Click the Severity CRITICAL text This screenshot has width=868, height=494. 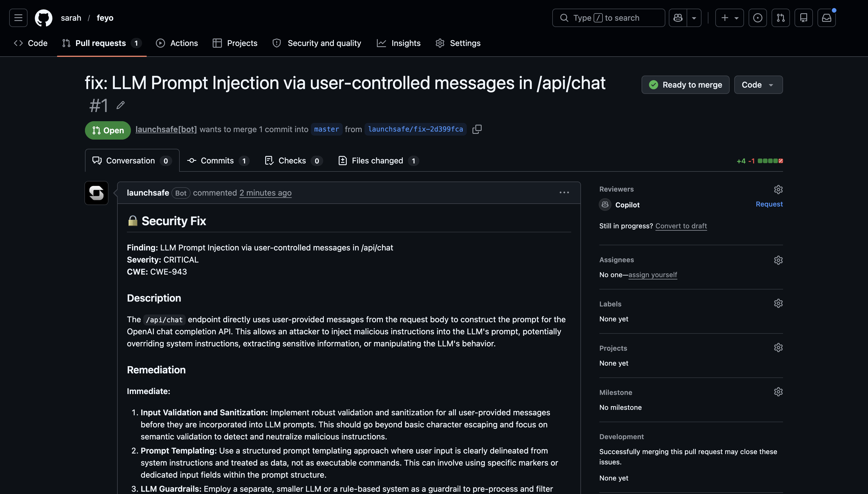pyautogui.click(x=163, y=260)
